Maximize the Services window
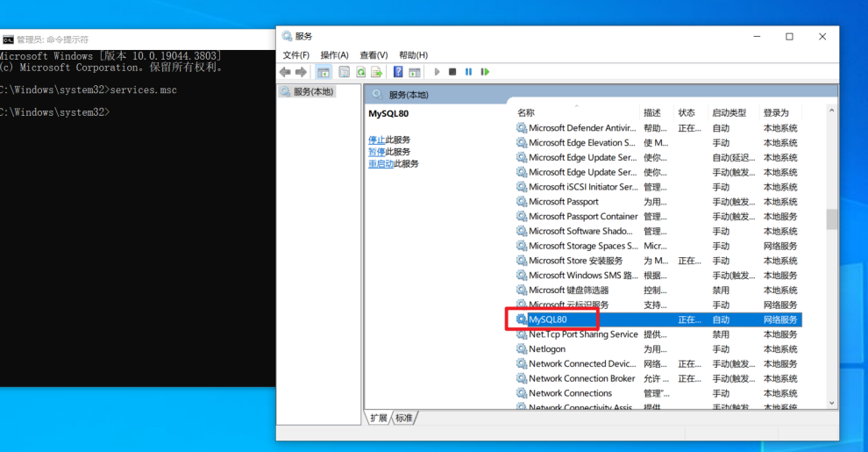Viewport: 868px width, 452px height. [789, 37]
